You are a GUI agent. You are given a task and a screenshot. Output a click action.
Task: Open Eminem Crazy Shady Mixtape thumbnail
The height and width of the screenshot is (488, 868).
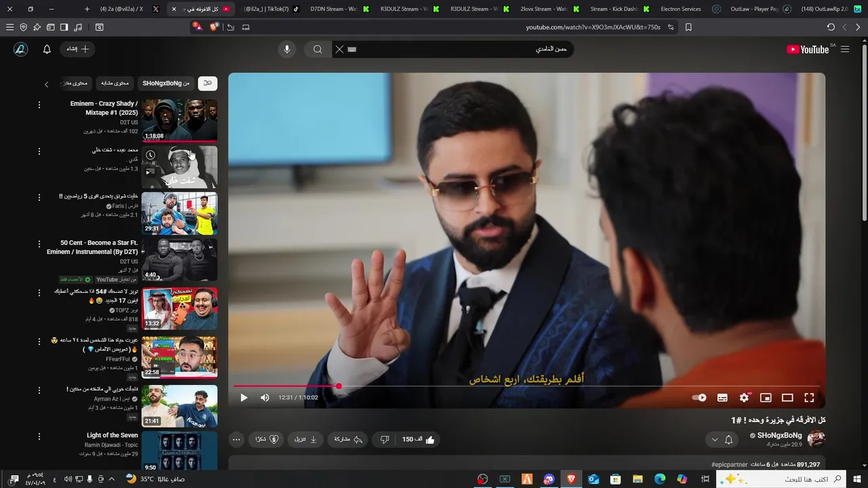point(180,121)
